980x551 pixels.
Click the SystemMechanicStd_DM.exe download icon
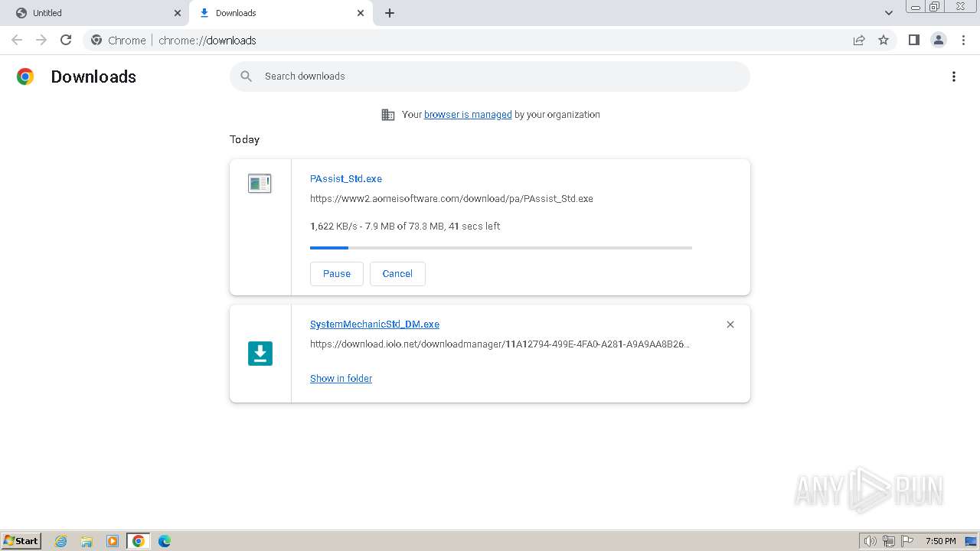[x=260, y=354]
